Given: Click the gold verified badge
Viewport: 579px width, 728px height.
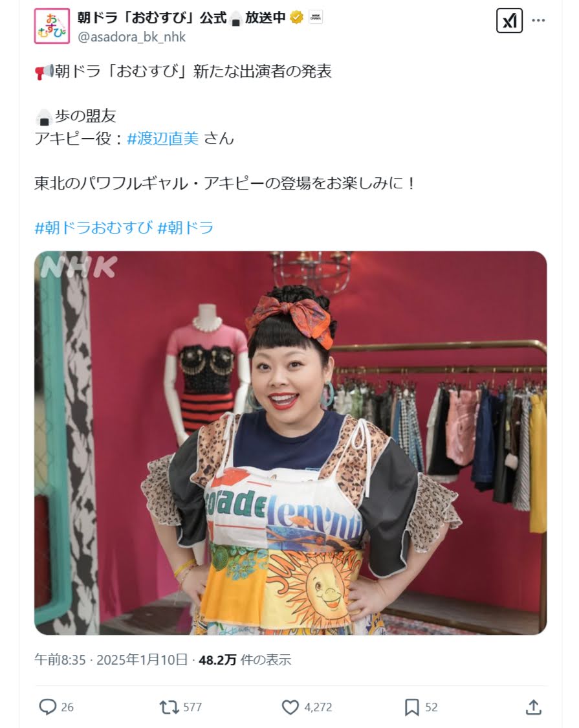Looking at the screenshot, I should [x=296, y=17].
